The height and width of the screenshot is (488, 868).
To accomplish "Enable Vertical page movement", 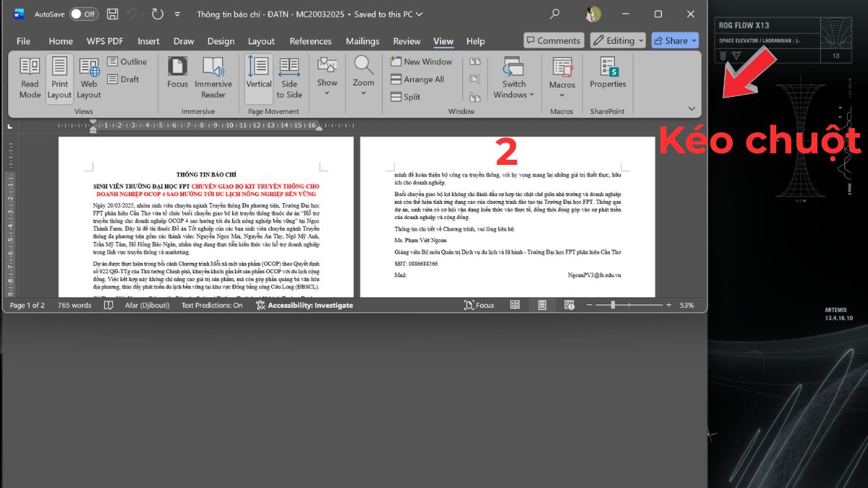I will tap(258, 77).
